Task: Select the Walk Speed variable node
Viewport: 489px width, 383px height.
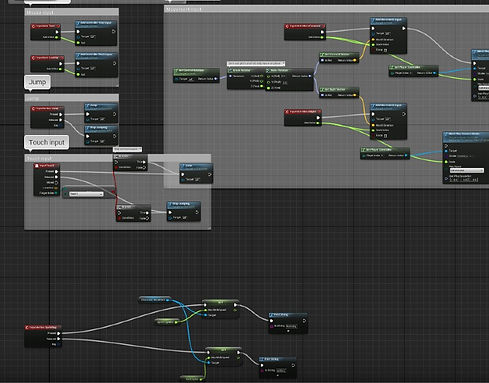Action: tap(192, 379)
